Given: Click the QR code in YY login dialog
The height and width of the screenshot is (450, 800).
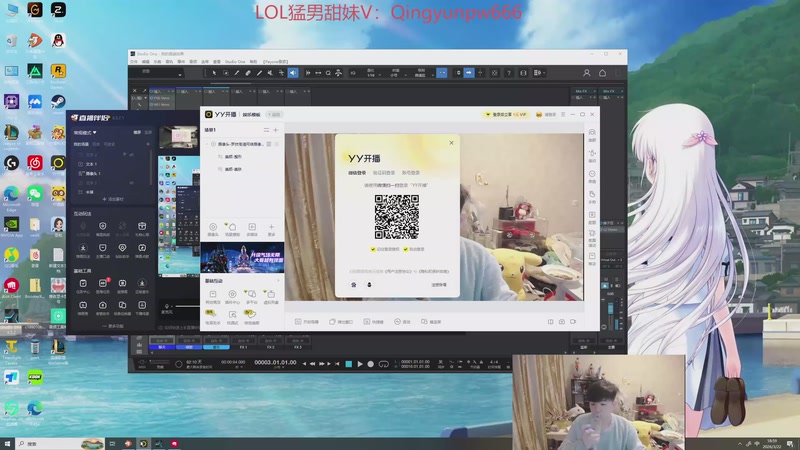Looking at the screenshot, I should (x=397, y=217).
